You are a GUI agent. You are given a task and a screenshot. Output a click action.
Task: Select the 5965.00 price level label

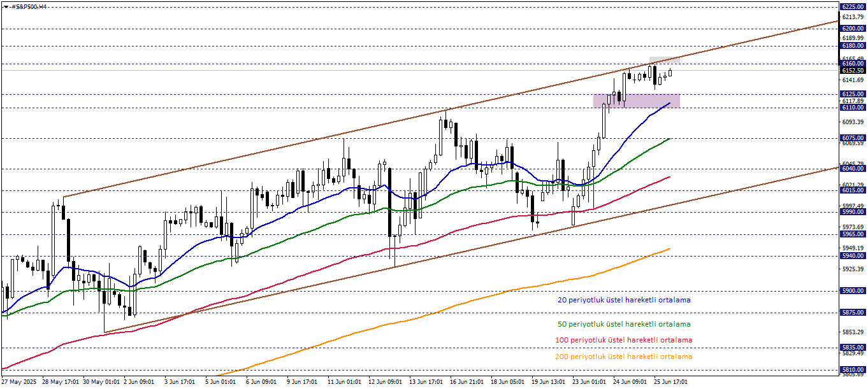853,234
